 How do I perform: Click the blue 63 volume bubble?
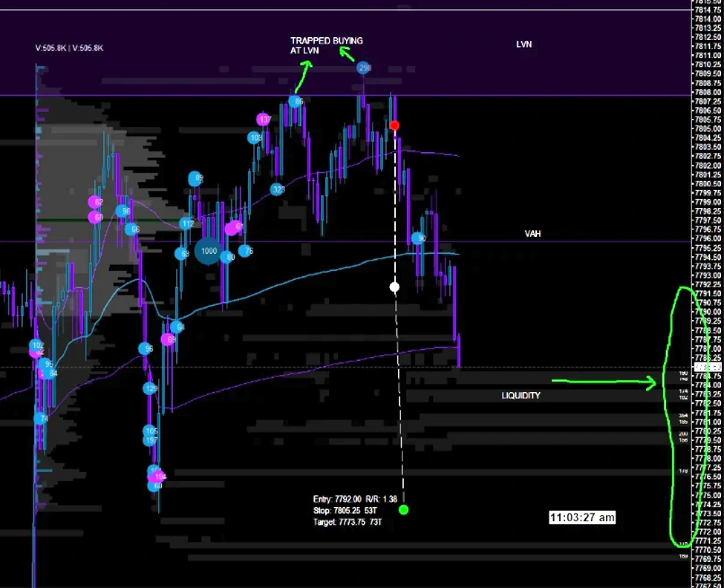182,253
